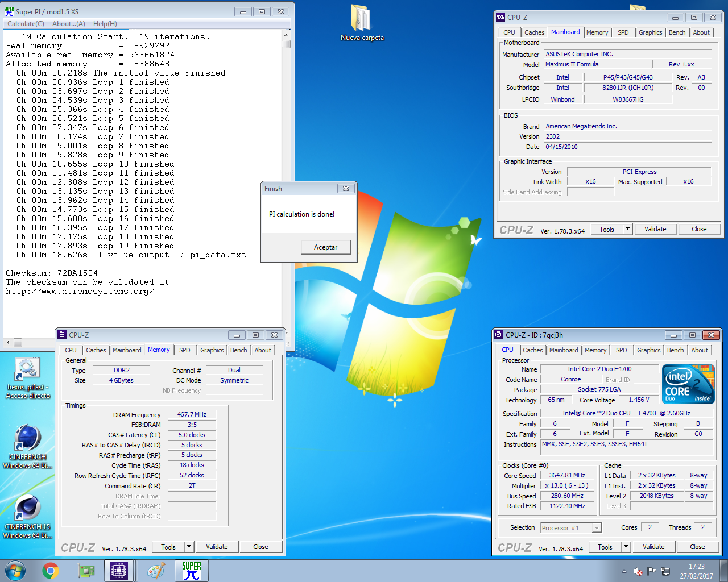Image resolution: width=728 pixels, height=582 pixels.
Task: Click the taskbar clock showing 17:23
Action: click(x=696, y=571)
